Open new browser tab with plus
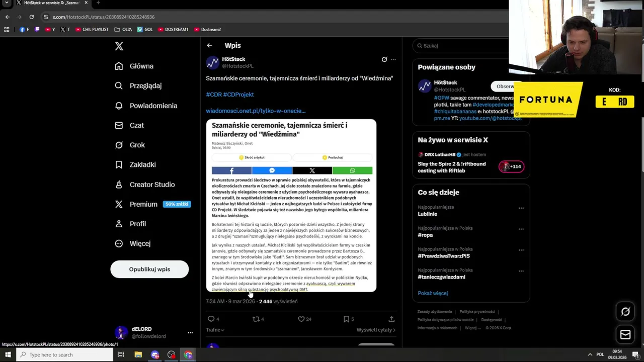Screen dimensions: 644x362 [x=98, y=3]
